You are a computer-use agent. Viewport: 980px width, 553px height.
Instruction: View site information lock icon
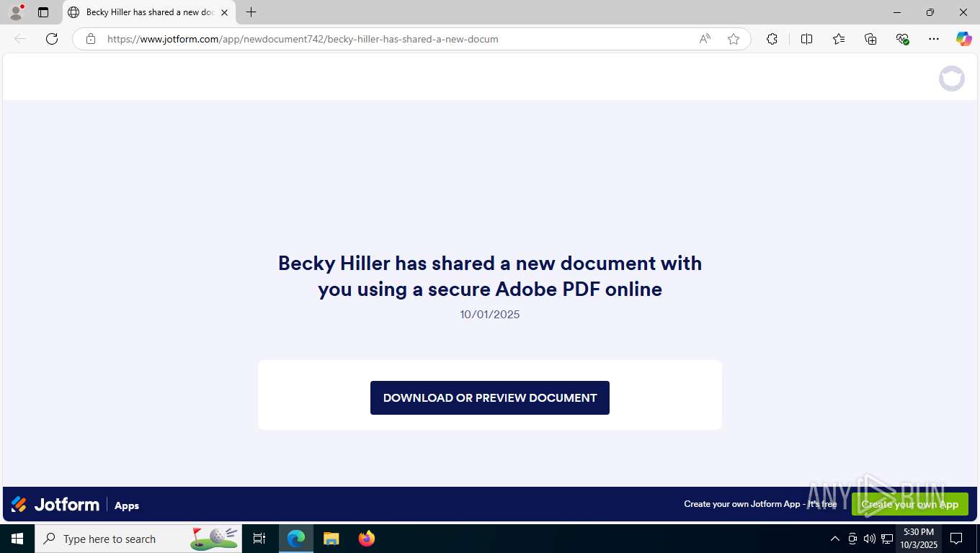pos(91,39)
